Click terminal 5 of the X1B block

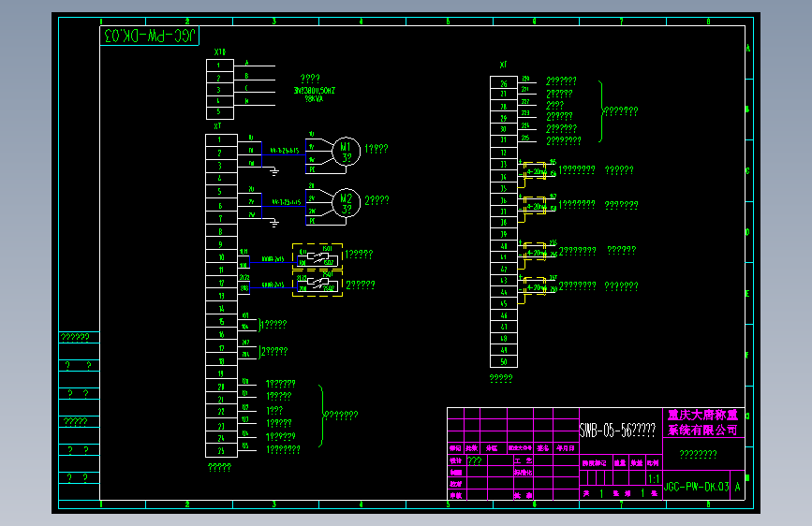219,112
